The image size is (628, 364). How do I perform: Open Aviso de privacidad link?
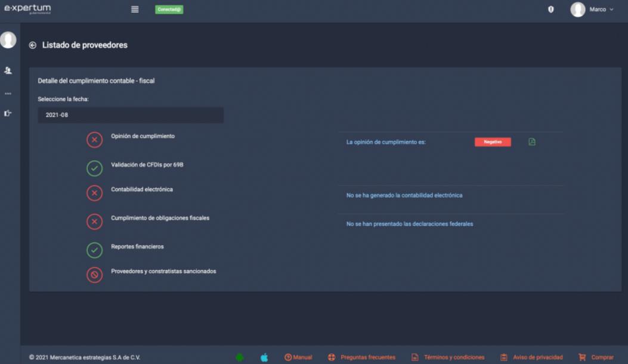pos(531,357)
